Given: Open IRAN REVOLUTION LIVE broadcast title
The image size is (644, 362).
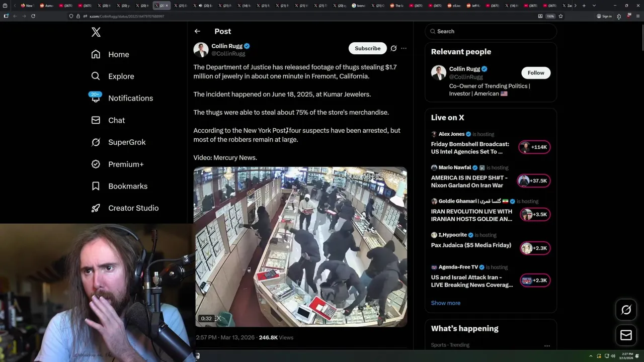Looking at the screenshot, I should 471,215.
